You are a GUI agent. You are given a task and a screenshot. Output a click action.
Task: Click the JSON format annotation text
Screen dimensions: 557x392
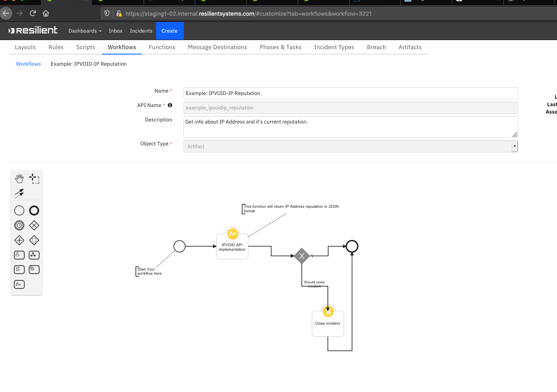tap(291, 209)
